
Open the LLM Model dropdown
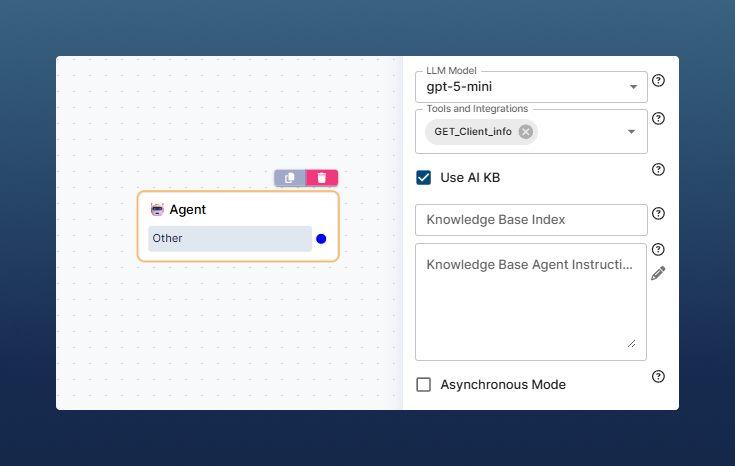coord(633,87)
